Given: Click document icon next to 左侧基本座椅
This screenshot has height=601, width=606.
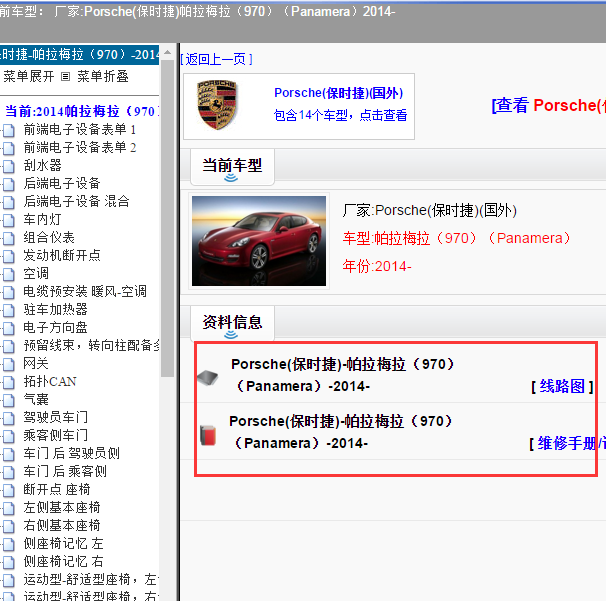Looking at the screenshot, I should (9, 508).
